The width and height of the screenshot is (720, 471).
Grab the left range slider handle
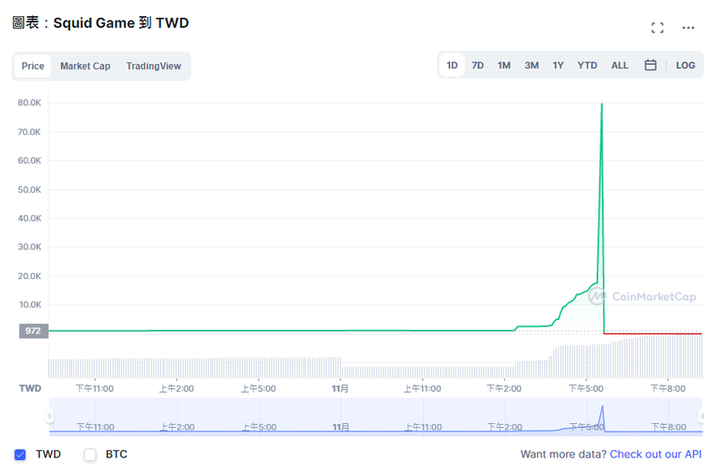(x=49, y=416)
